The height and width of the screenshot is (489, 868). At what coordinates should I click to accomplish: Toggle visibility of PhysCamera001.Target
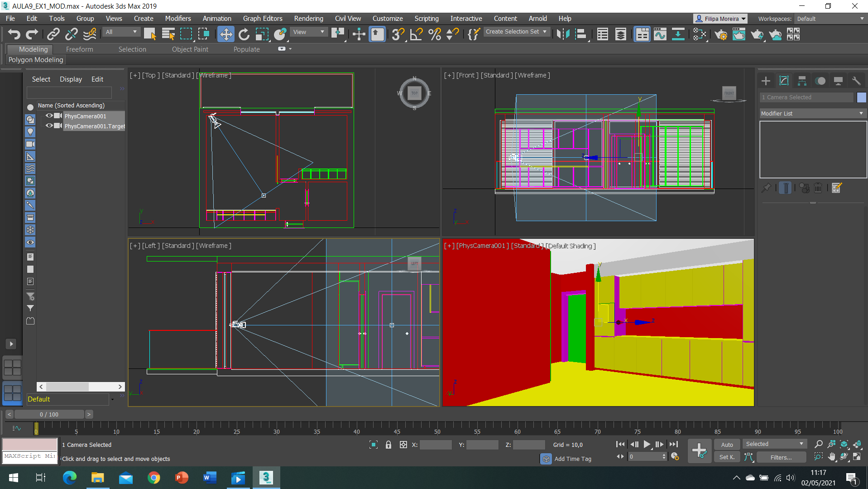click(x=49, y=126)
